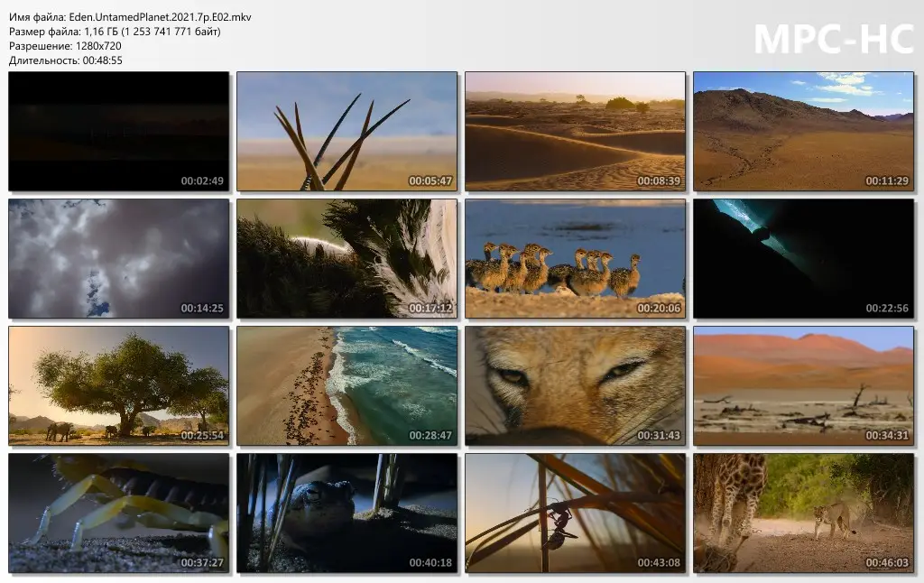Select the dark thumbnail at 00:02:49
This screenshot has height=583, width=924.
click(x=118, y=132)
